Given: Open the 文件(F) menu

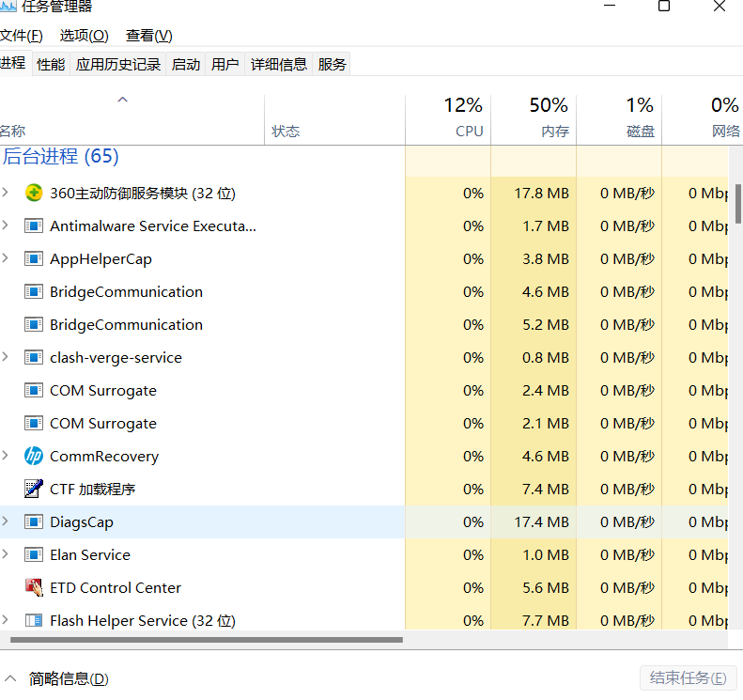Looking at the screenshot, I should pyautogui.click(x=21, y=36).
